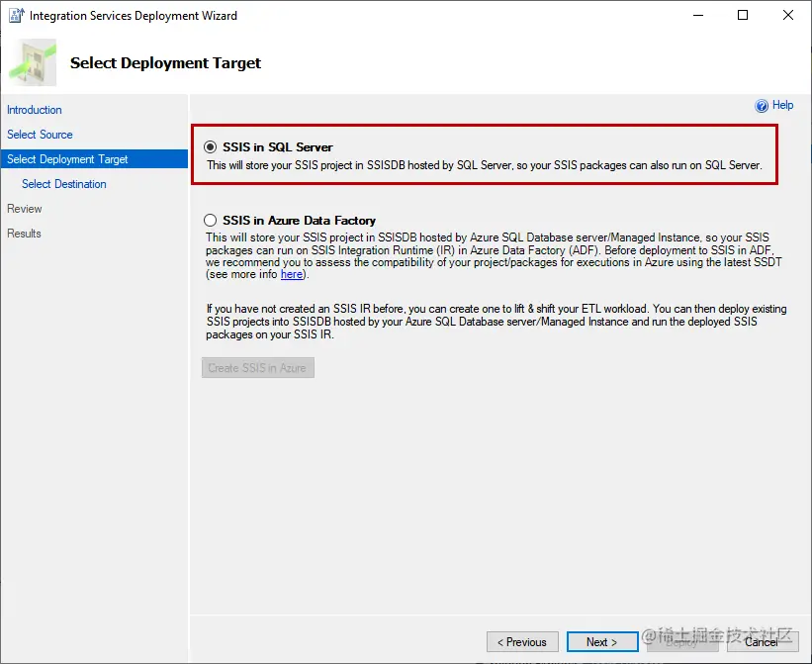
Task: Open the Select Destination step
Action: (x=63, y=184)
